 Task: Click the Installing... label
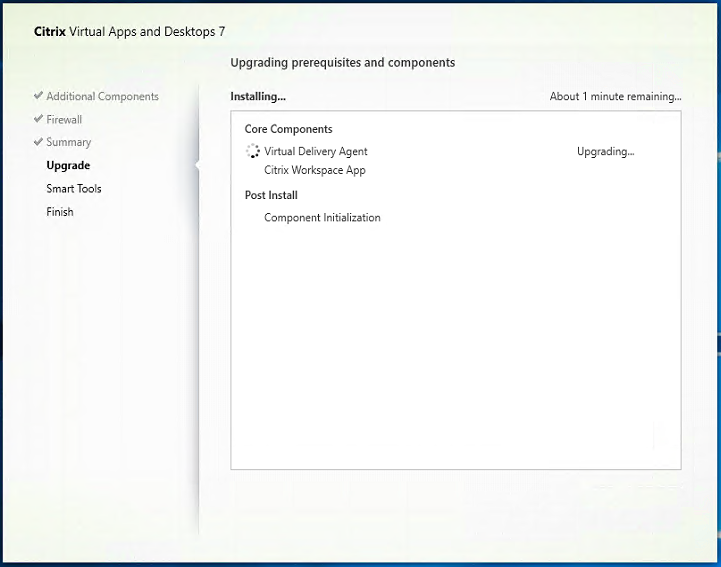pyautogui.click(x=258, y=97)
